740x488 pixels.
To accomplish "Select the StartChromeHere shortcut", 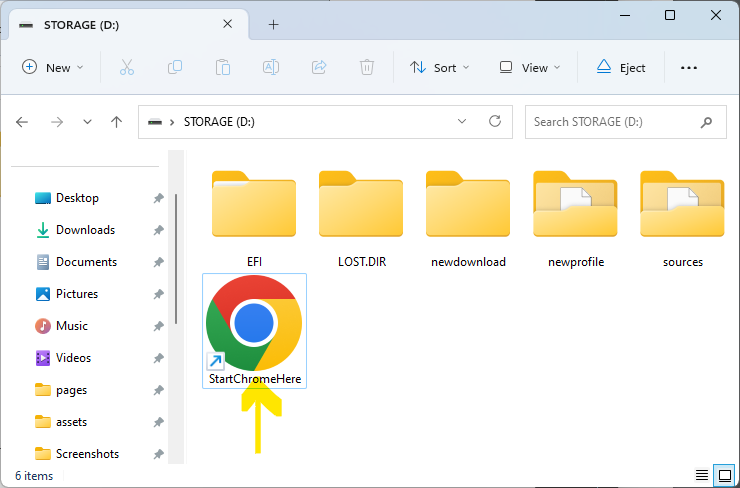I will click(254, 330).
